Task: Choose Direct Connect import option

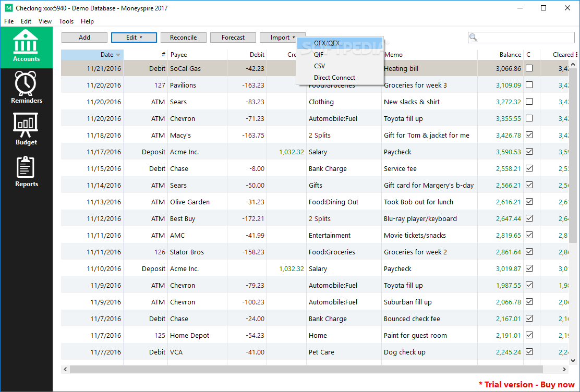Action: coord(340,77)
